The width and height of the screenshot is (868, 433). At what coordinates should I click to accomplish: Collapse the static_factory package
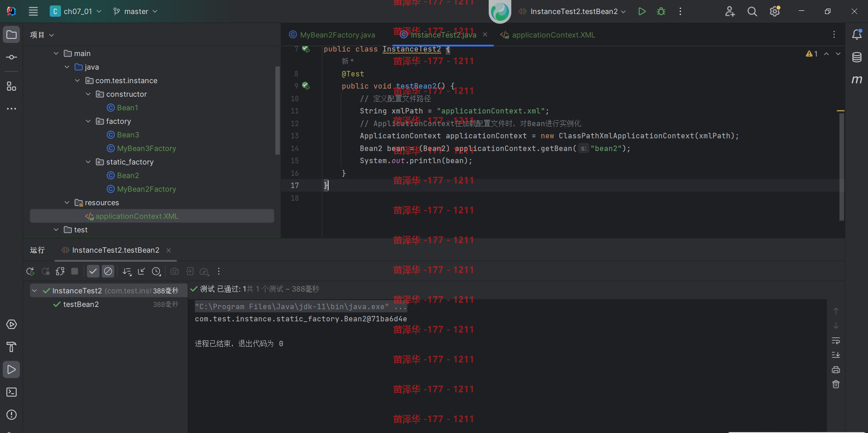(88, 162)
